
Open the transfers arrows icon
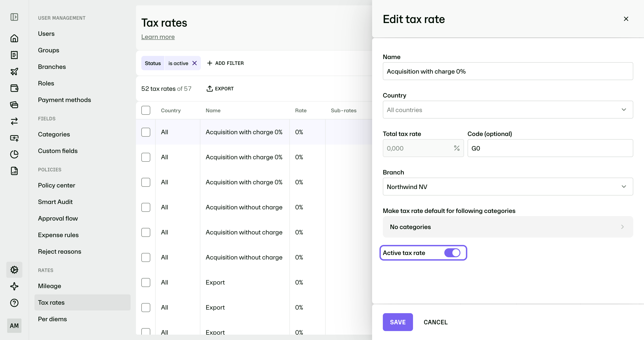point(14,121)
